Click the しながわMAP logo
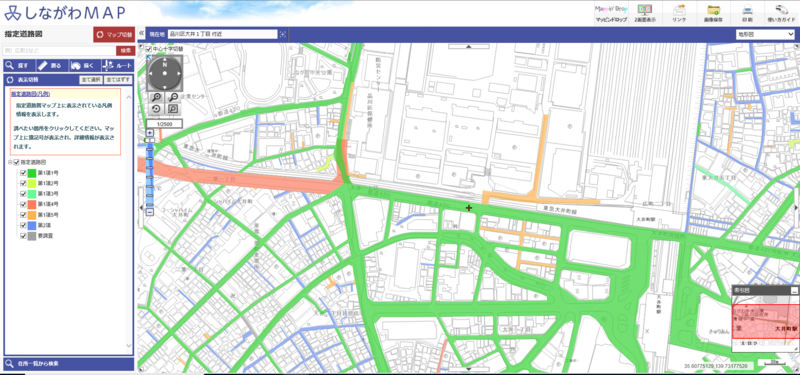Screen dimensions: 800x375 [64, 12]
